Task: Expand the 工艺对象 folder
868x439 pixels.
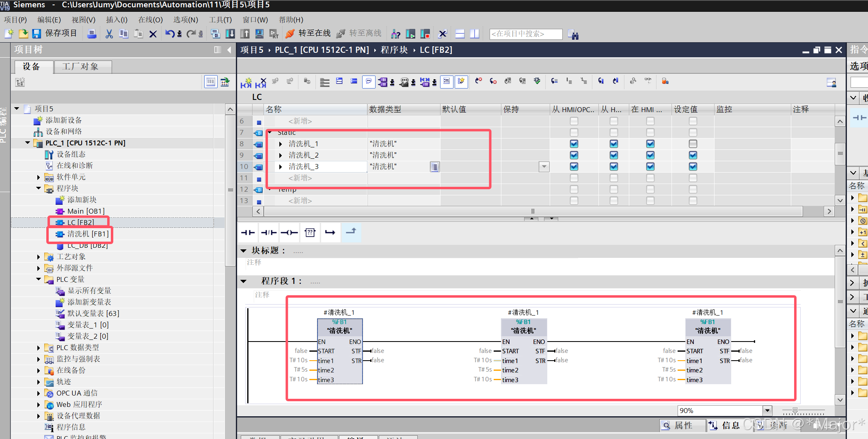Action: [x=39, y=257]
